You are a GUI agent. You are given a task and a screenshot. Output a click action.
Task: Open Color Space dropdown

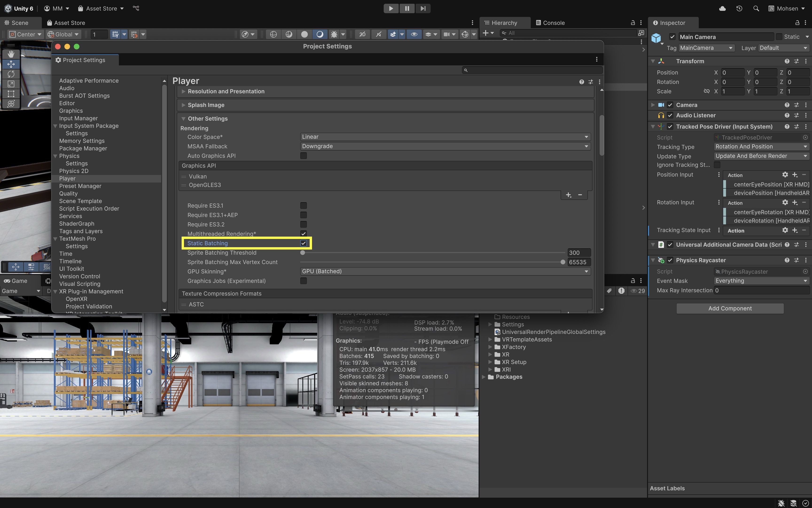tap(445, 137)
